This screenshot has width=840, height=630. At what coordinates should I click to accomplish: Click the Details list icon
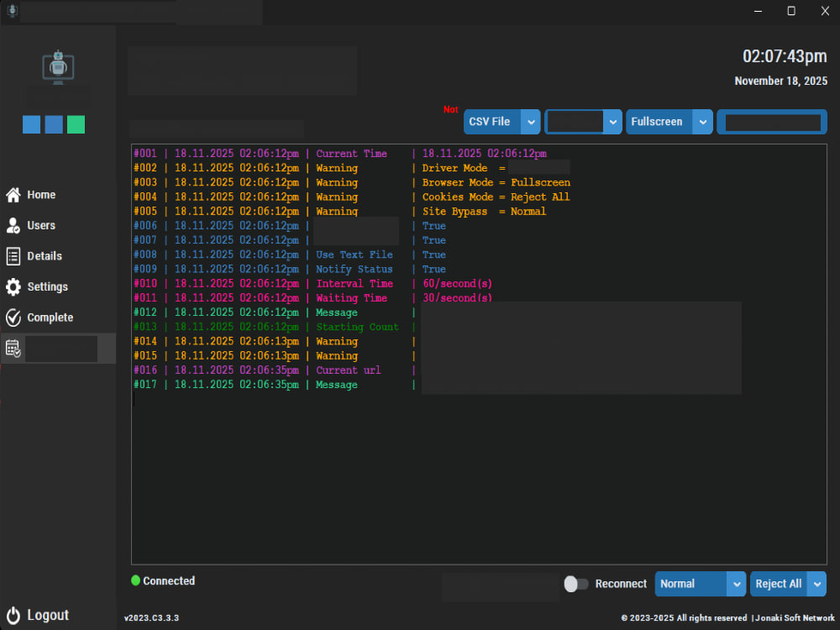point(13,256)
